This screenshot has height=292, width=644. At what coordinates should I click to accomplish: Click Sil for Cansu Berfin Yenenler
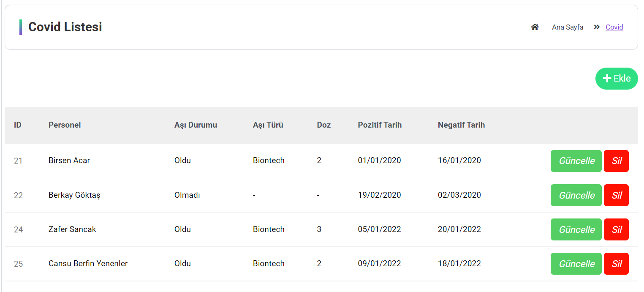616,263
